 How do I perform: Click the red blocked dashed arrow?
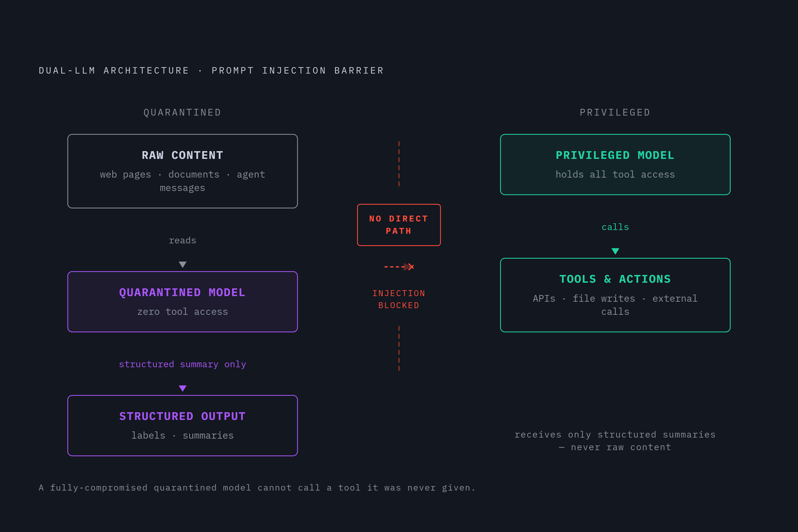(399, 267)
